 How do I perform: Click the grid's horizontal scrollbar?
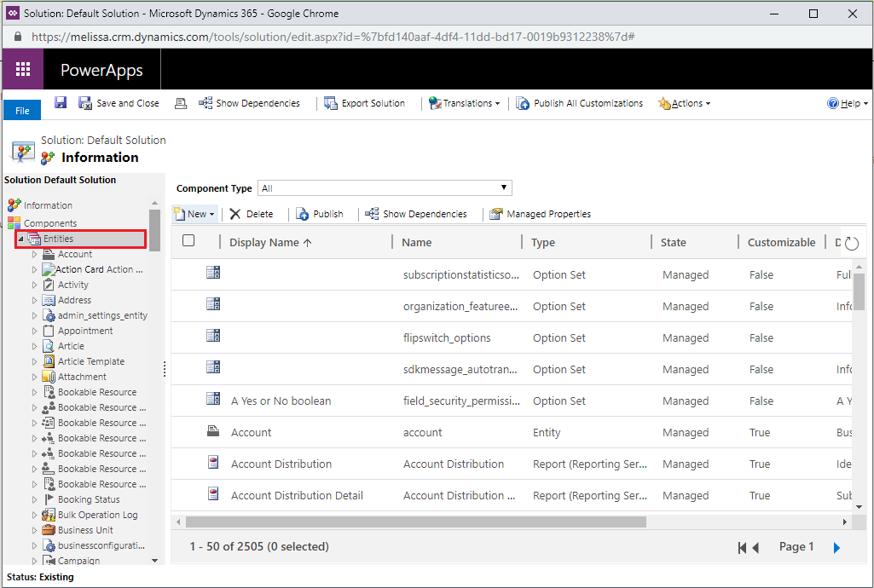tap(416, 522)
